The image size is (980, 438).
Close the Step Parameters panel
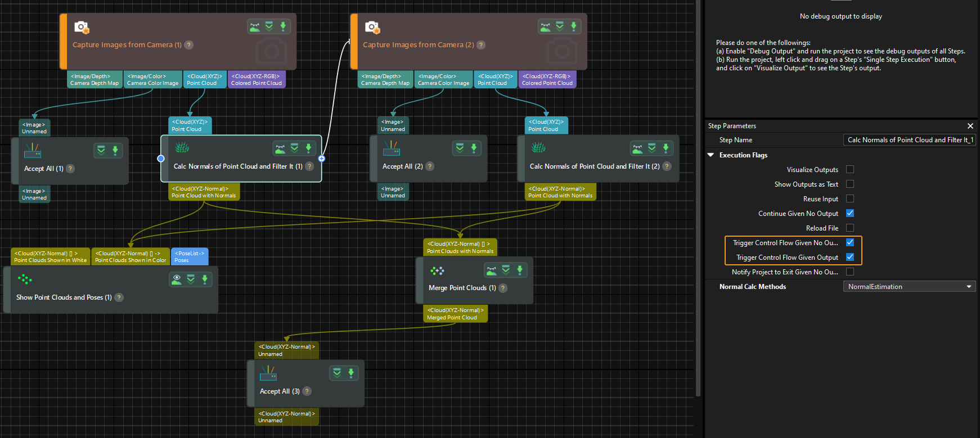[x=970, y=126]
